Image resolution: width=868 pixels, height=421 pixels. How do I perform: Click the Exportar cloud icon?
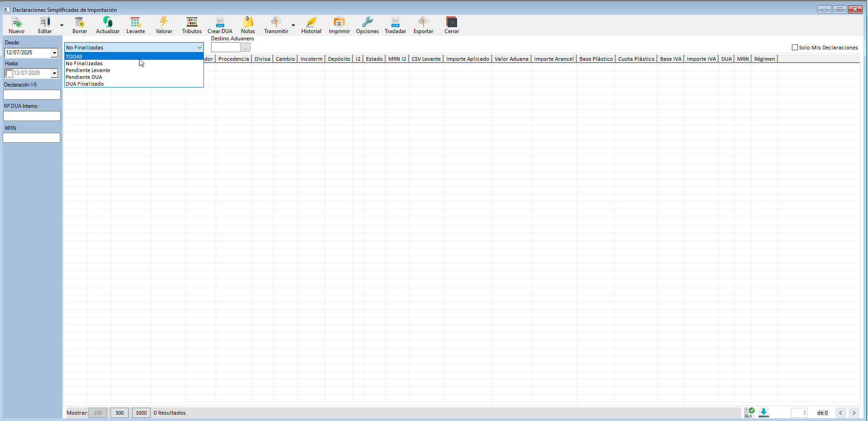(x=423, y=23)
